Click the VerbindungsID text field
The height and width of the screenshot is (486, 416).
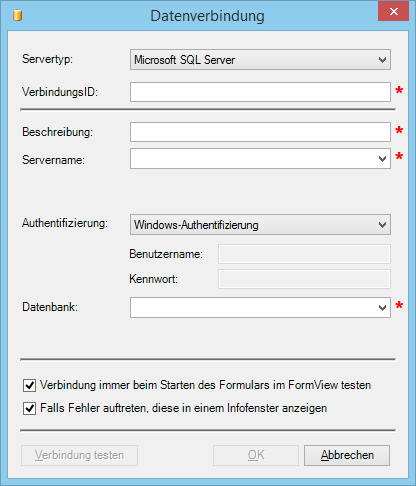click(260, 92)
